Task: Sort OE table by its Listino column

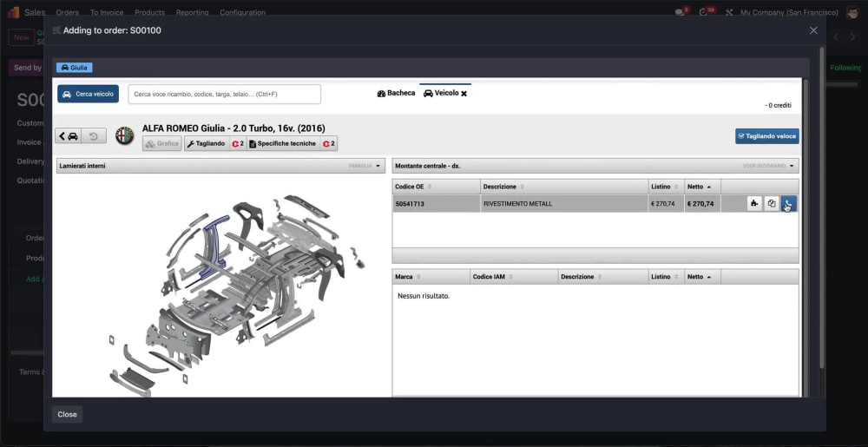Action: [666, 187]
